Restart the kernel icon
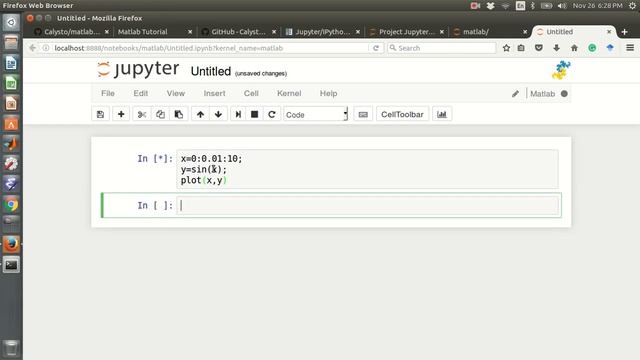Image resolution: width=640 pixels, height=360 pixels. [272, 114]
